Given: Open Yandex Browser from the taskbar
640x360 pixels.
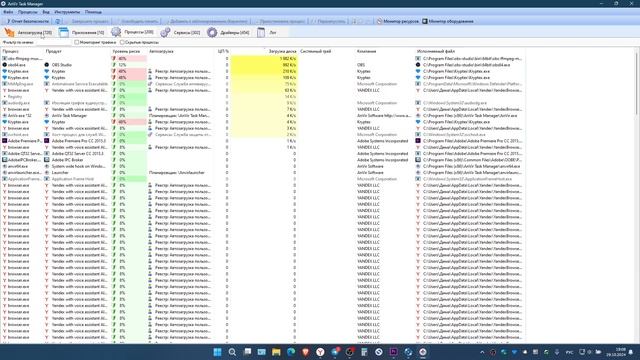Looking at the screenshot, I should [x=320, y=352].
